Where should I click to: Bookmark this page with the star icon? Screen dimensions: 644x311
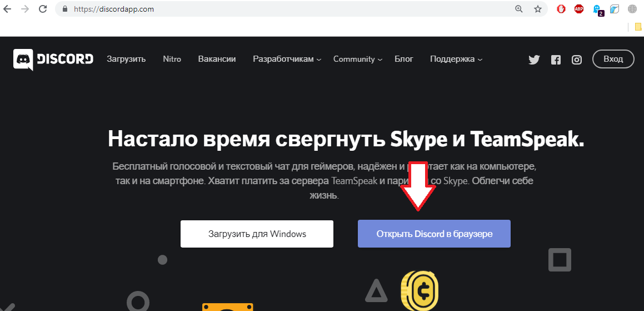click(537, 9)
